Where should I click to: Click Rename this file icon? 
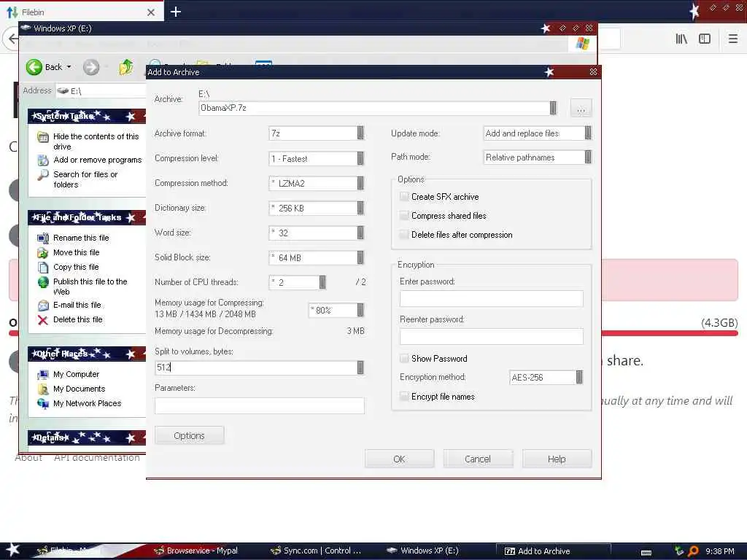tap(43, 238)
